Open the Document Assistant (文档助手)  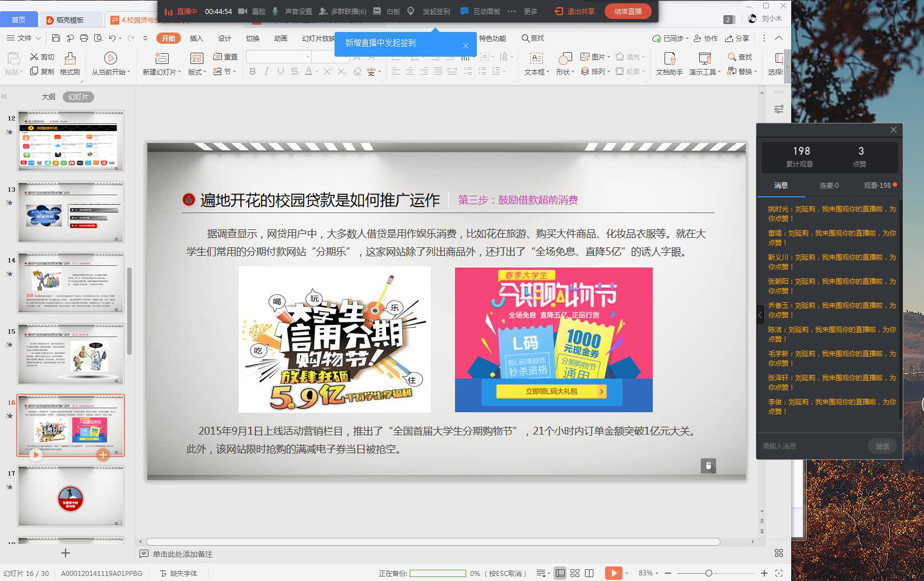[670, 64]
